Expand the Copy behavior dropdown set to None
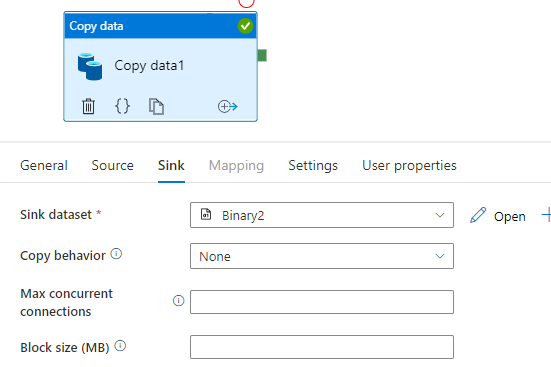 pyautogui.click(x=322, y=256)
